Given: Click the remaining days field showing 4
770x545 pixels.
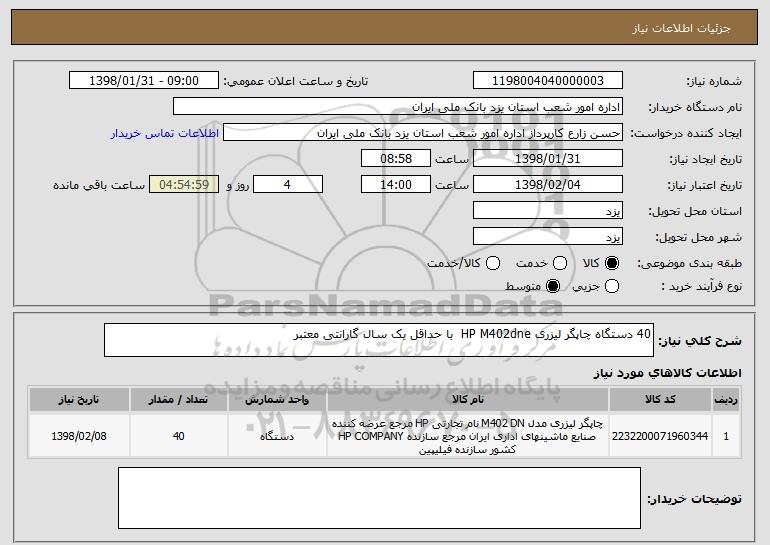Looking at the screenshot, I should 288,185.
